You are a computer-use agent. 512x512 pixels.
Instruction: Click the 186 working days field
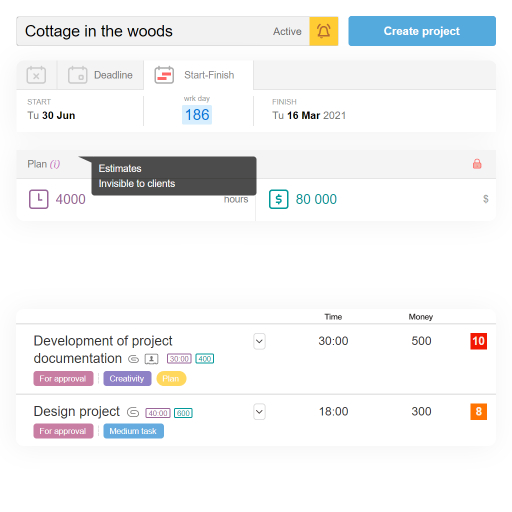click(197, 115)
